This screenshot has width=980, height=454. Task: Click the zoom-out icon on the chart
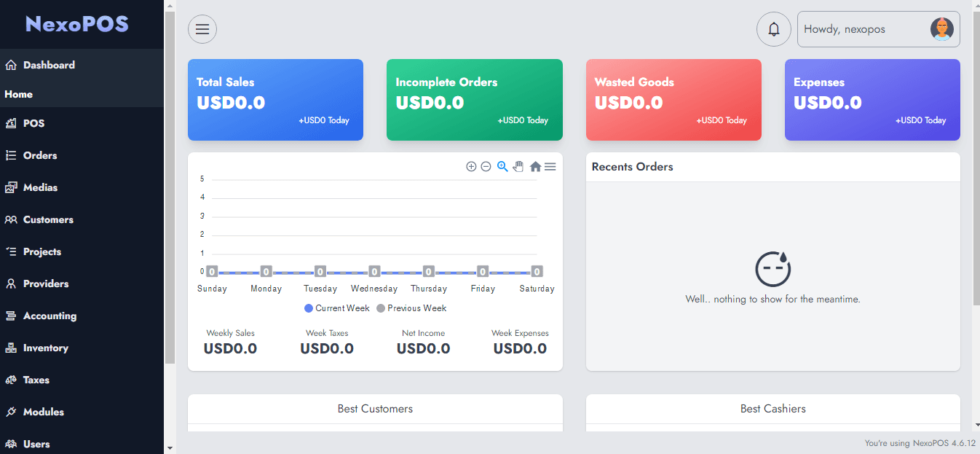[x=486, y=166]
